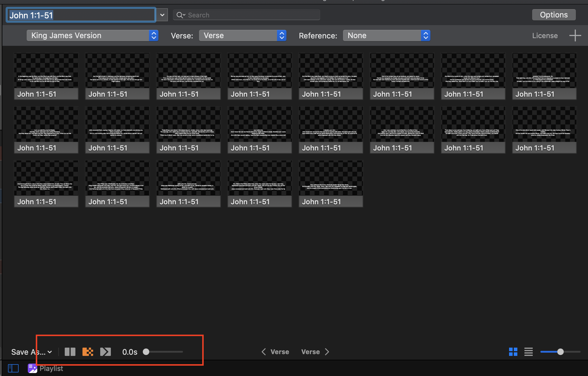Screen dimensions: 588x376
Task: Select the orange dissolve transition icon
Action: tap(88, 352)
